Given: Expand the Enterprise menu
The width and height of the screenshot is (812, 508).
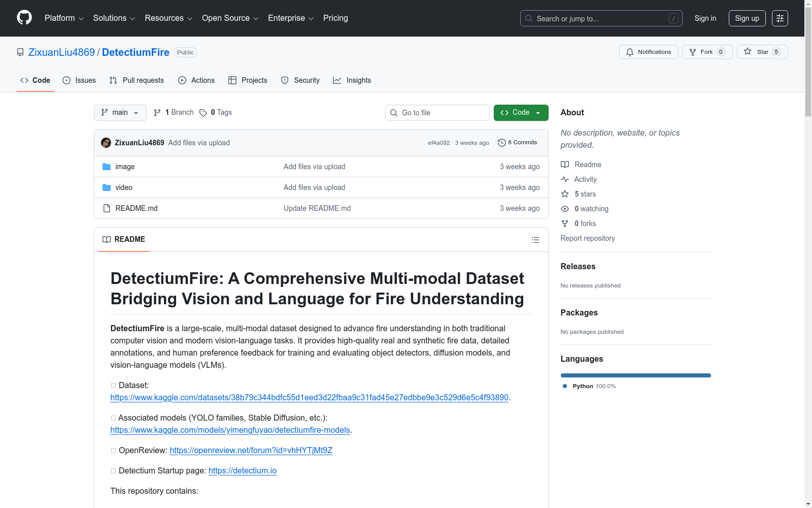Looking at the screenshot, I should pos(291,18).
